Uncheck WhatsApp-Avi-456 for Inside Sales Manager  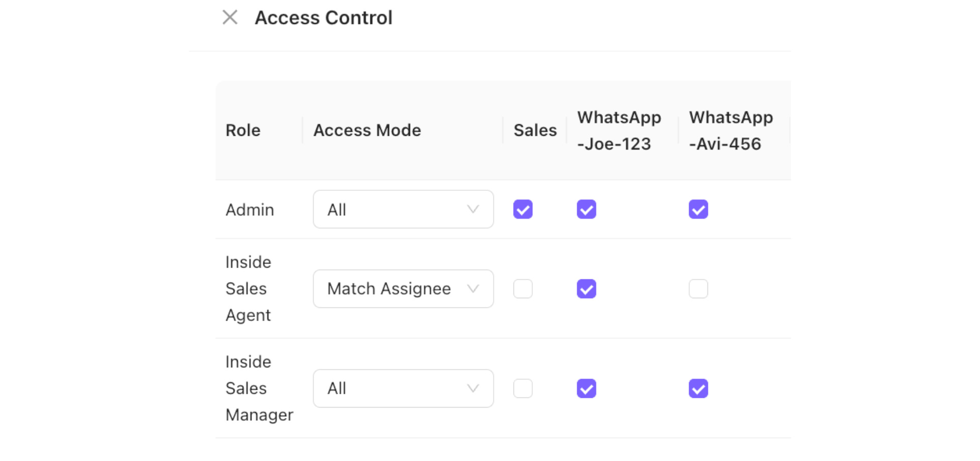pyautogui.click(x=698, y=388)
